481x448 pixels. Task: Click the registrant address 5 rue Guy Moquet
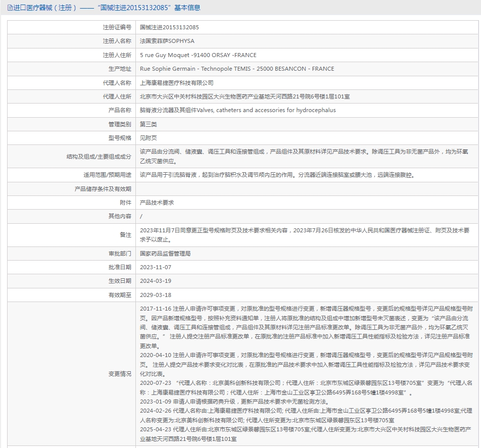pyautogui.click(x=198, y=55)
